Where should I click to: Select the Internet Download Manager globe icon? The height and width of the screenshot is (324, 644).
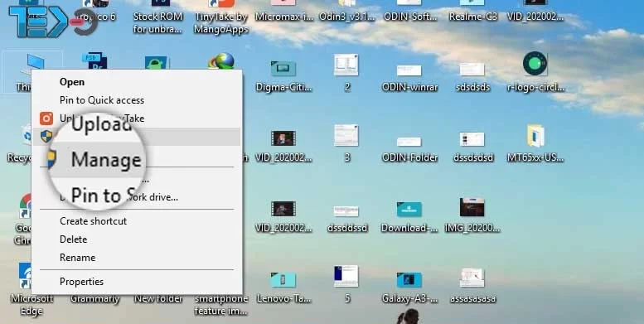(x=221, y=61)
